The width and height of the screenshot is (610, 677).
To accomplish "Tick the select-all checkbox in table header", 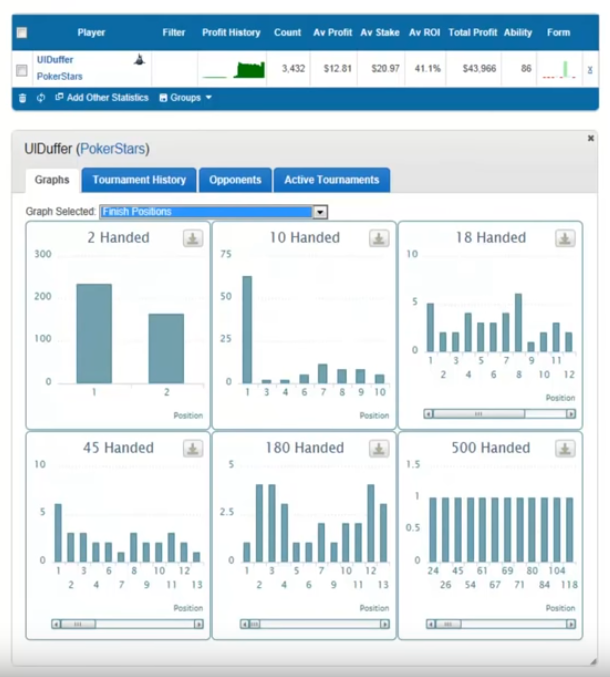I will pyautogui.click(x=22, y=32).
